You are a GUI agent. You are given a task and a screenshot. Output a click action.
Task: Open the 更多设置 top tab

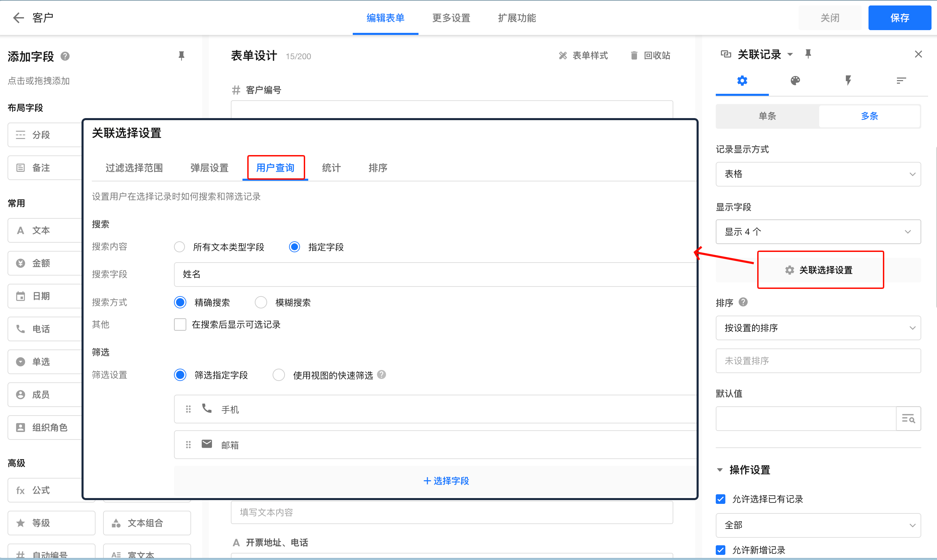451,18
